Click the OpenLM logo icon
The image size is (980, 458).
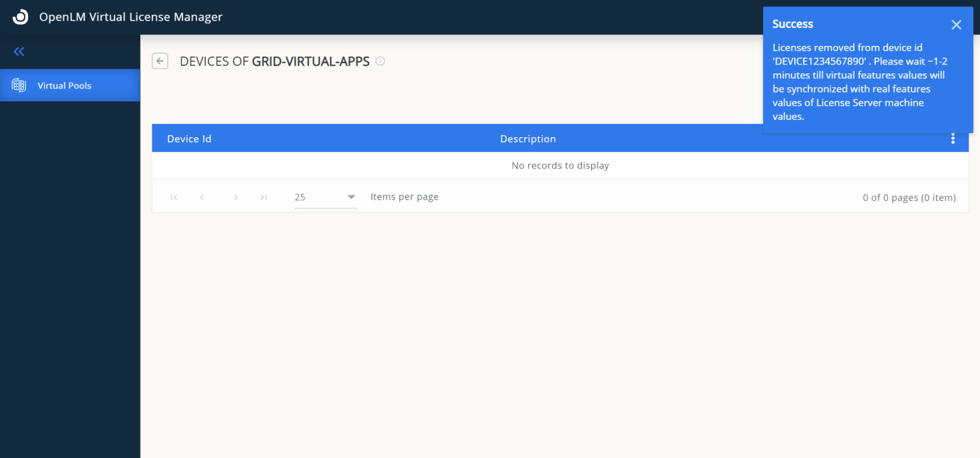pos(21,17)
